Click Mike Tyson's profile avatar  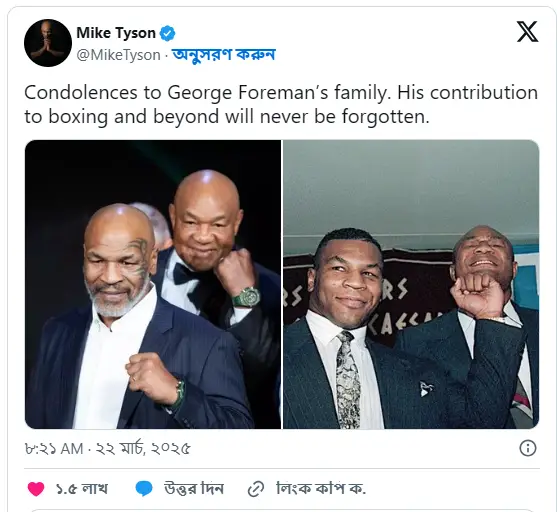[x=48, y=43]
